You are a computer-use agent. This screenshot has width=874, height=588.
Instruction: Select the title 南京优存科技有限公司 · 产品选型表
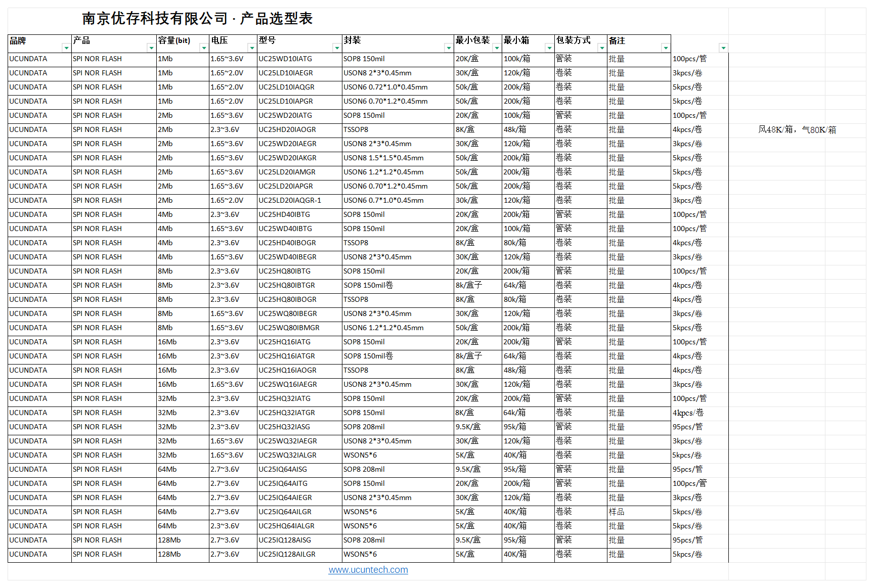(197, 19)
